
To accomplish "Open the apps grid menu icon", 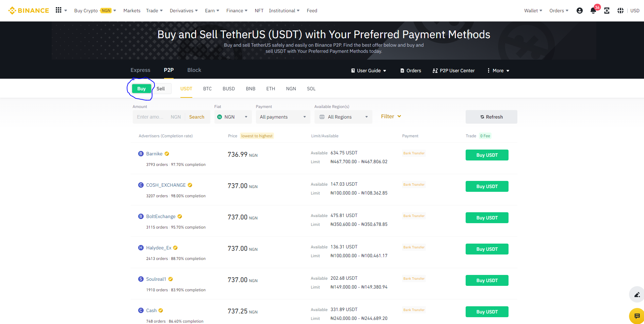I will click(59, 10).
